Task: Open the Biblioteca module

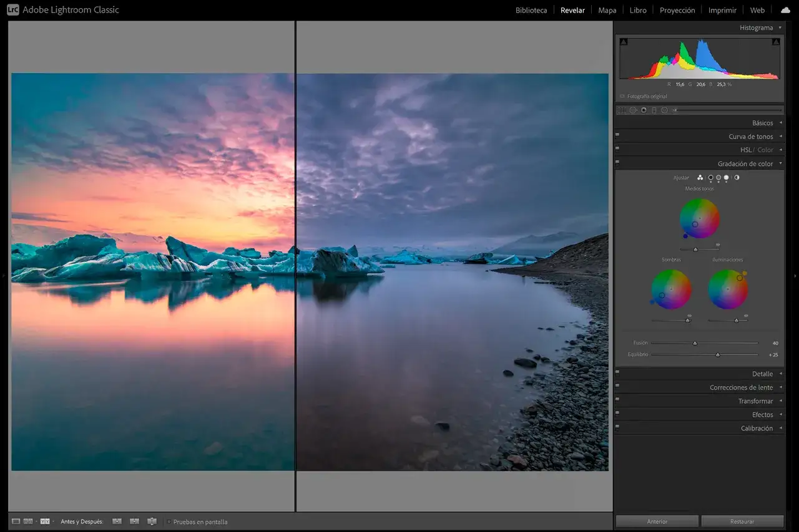Action: coord(531,10)
